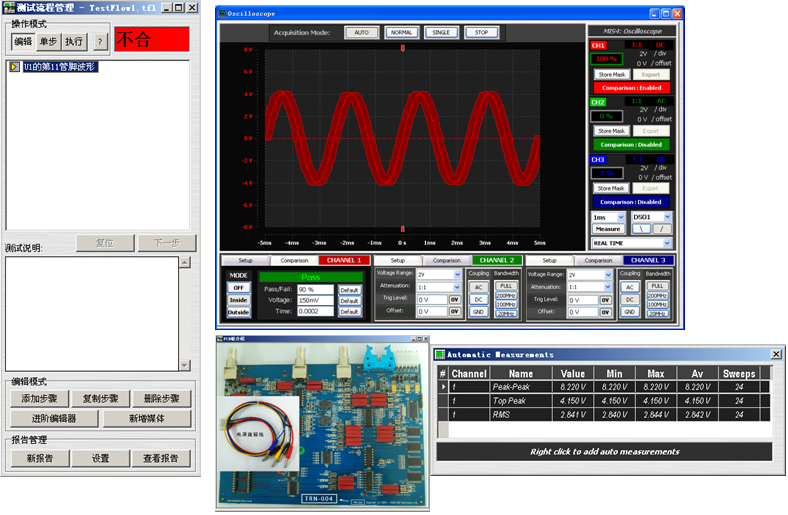Toggle CH3 Comparison : Disabled bar
Screen dimensions: 788x515
631,202
